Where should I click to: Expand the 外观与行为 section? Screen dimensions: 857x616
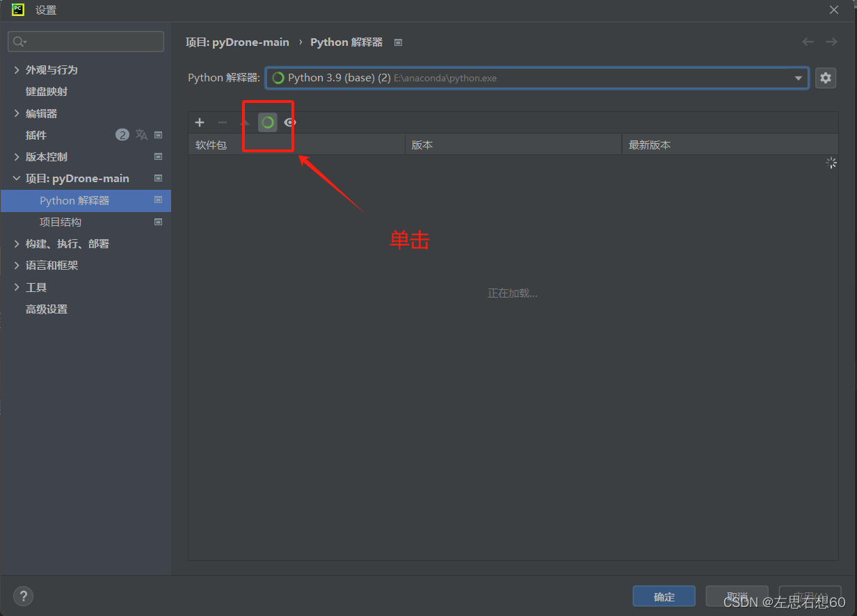point(17,70)
